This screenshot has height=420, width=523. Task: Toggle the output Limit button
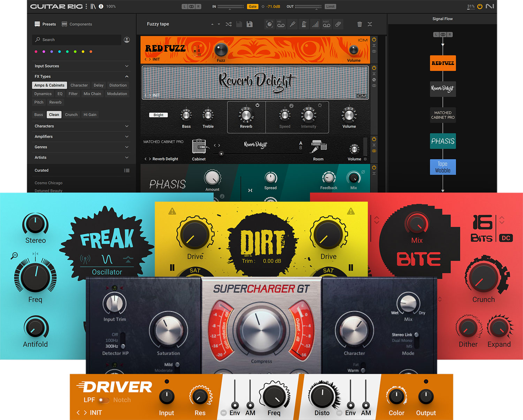330,6
